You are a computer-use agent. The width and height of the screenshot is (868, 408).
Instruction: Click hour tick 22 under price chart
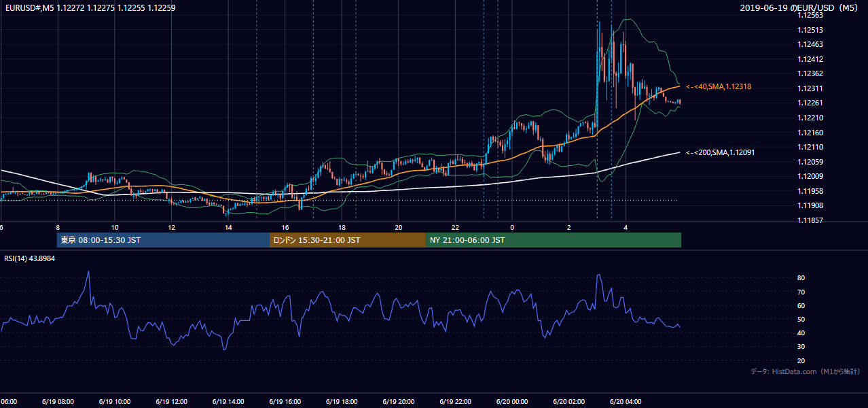pos(456,227)
